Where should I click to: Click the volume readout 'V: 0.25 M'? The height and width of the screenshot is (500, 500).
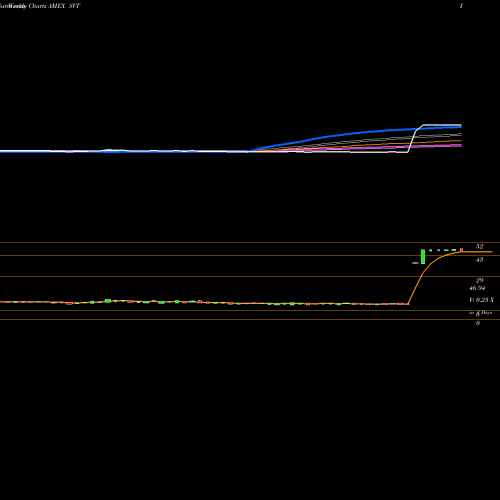pos(481,300)
